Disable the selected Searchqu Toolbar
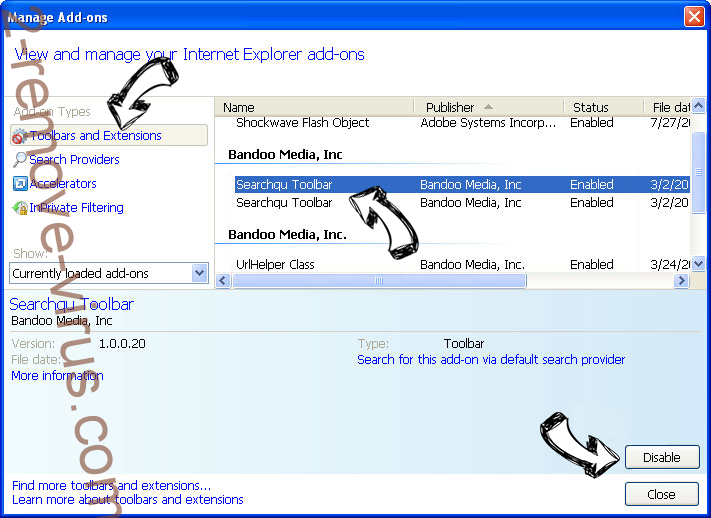Viewport: 711px width, 518px height. pyautogui.click(x=662, y=457)
